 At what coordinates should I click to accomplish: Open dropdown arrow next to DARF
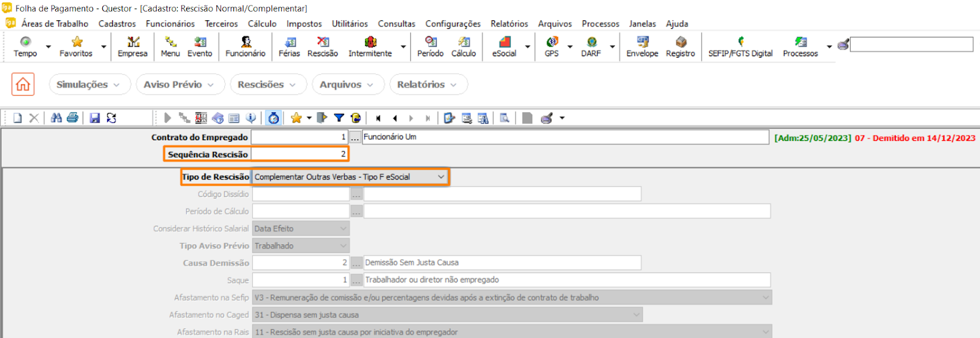pos(612,47)
